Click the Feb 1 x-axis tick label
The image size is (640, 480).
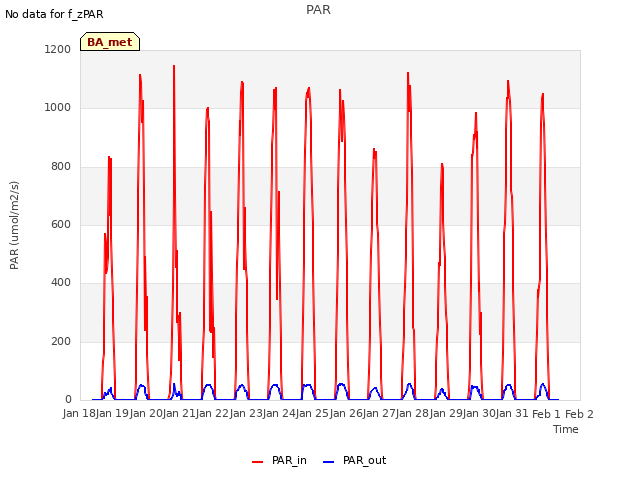[547, 414]
